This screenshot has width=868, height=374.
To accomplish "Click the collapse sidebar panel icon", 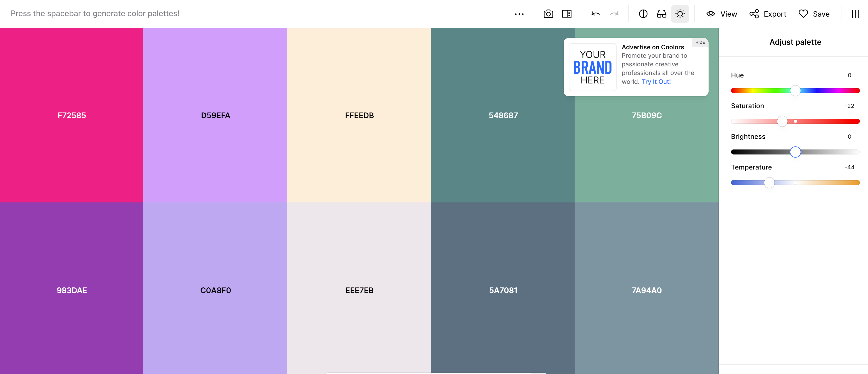I will (x=567, y=14).
